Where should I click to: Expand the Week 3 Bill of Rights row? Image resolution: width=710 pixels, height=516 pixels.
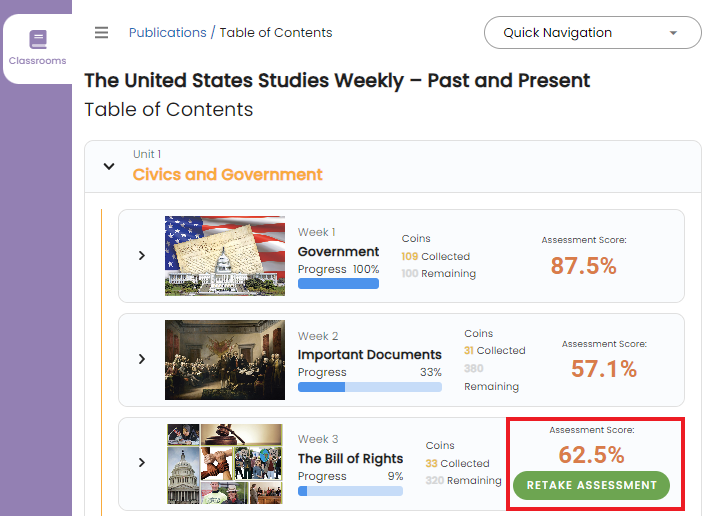coord(142,462)
